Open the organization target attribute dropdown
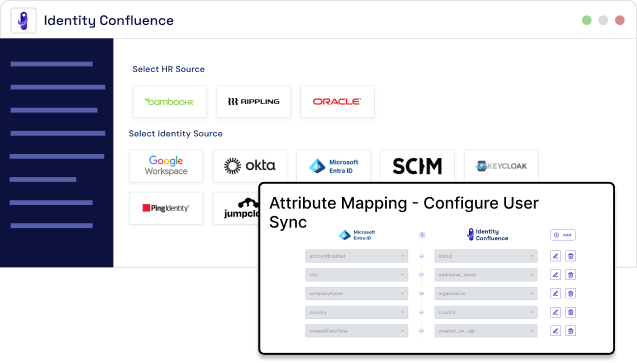The image size is (637, 363). click(486, 294)
